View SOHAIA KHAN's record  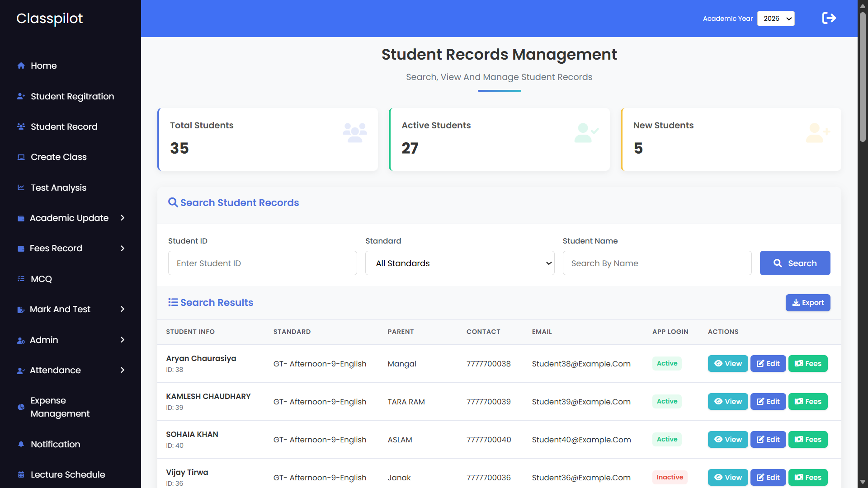click(x=728, y=440)
